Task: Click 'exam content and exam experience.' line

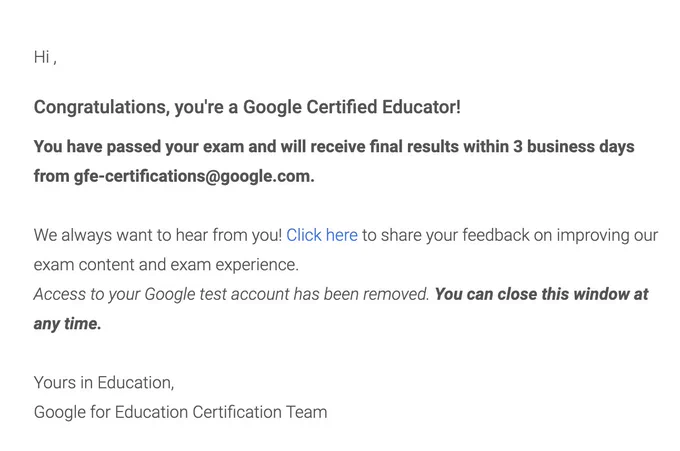Action: (166, 265)
